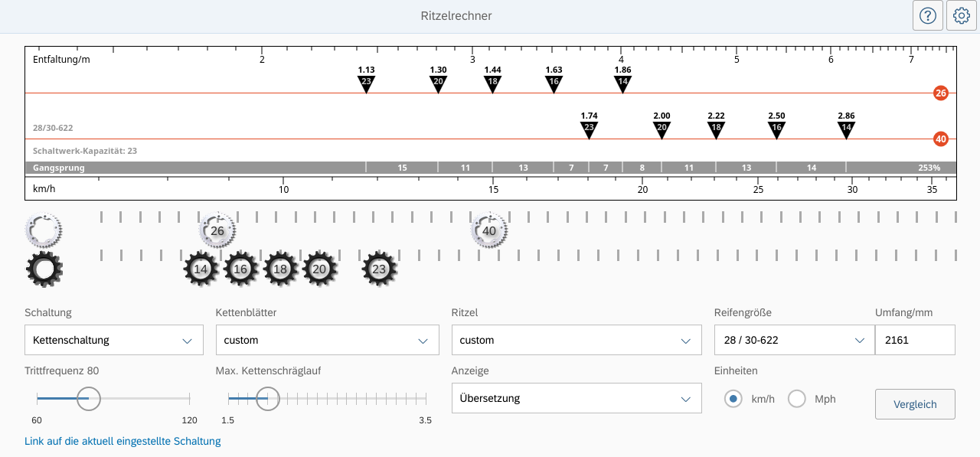Image resolution: width=980 pixels, height=457 pixels.
Task: Click the empty silver chainring source icon
Action: pos(44,228)
